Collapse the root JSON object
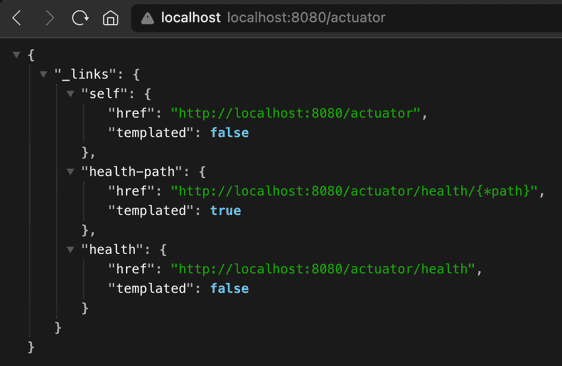Image resolution: width=562 pixels, height=366 pixels. [16, 54]
